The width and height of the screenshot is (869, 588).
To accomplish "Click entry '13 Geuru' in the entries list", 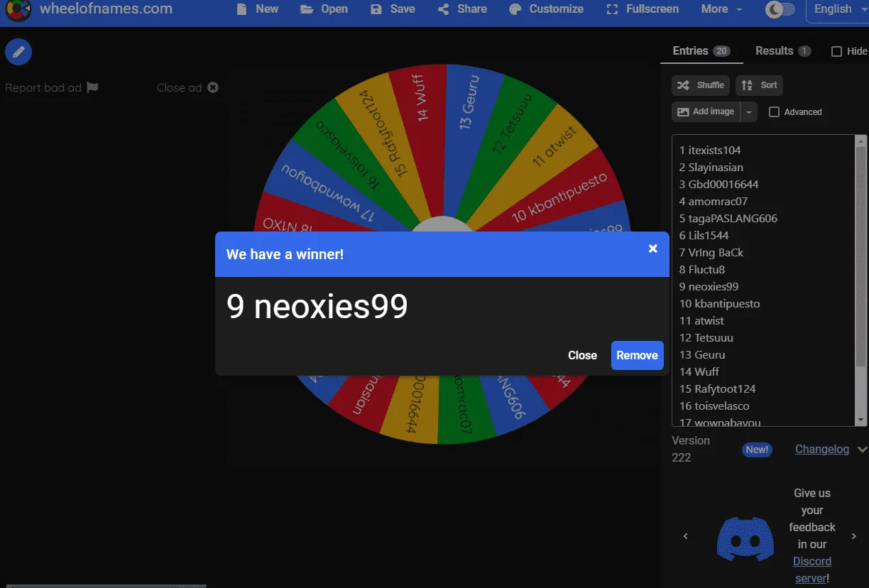I will [702, 355].
